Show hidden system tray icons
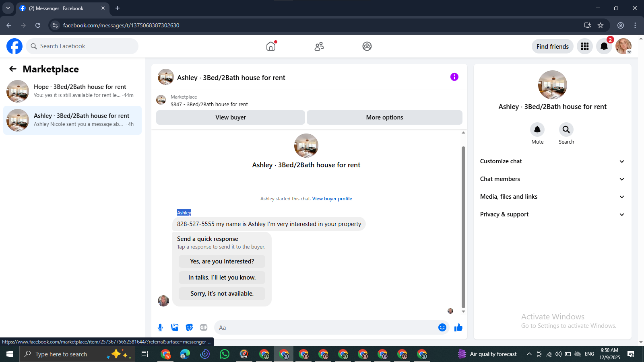644x362 pixels. coord(529,354)
